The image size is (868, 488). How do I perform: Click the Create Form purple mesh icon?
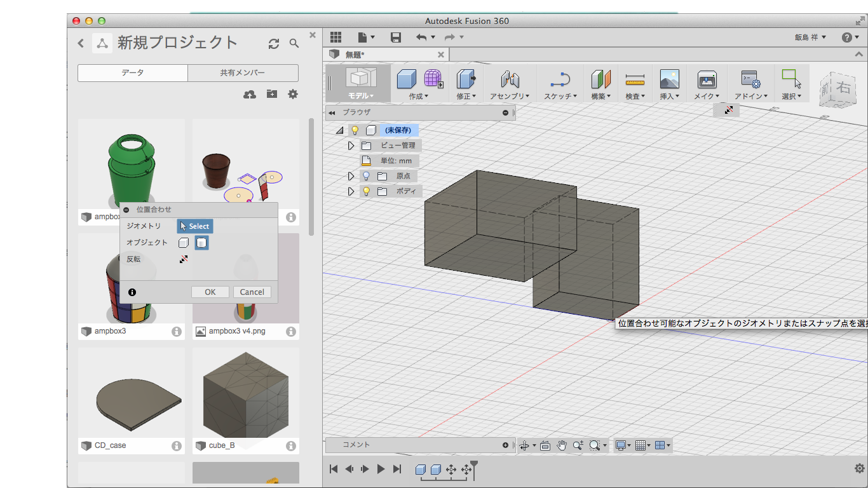tap(433, 79)
